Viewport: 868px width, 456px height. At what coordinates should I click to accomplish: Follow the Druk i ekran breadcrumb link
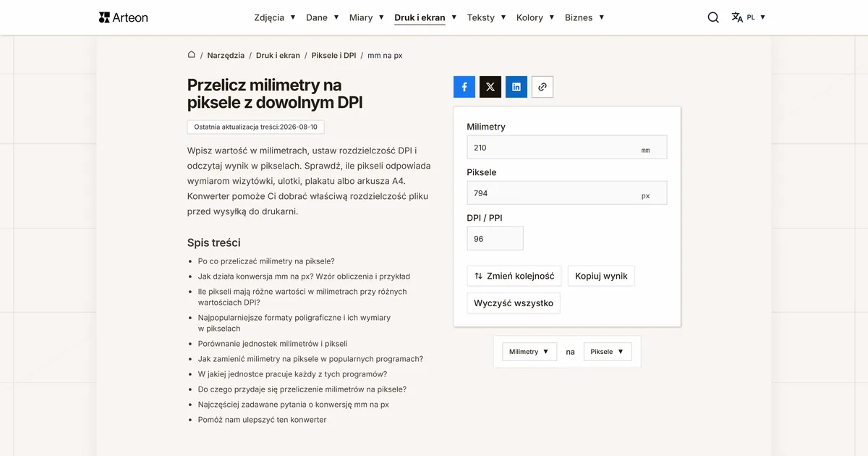pos(278,55)
